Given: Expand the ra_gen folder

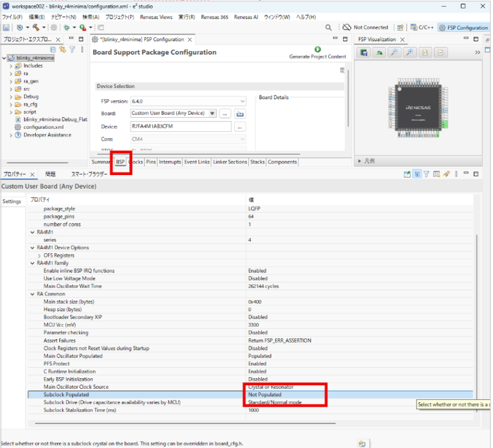Looking at the screenshot, I should click(11, 81).
